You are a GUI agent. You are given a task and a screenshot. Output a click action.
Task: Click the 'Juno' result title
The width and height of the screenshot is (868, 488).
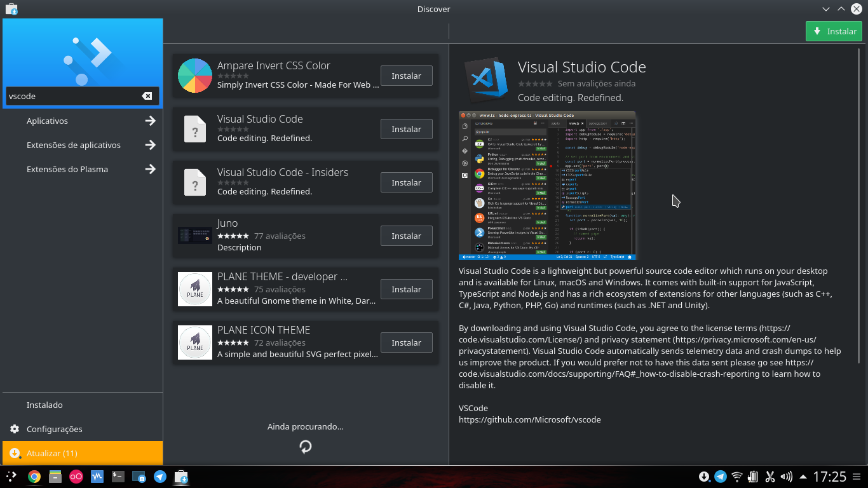pyautogui.click(x=227, y=223)
